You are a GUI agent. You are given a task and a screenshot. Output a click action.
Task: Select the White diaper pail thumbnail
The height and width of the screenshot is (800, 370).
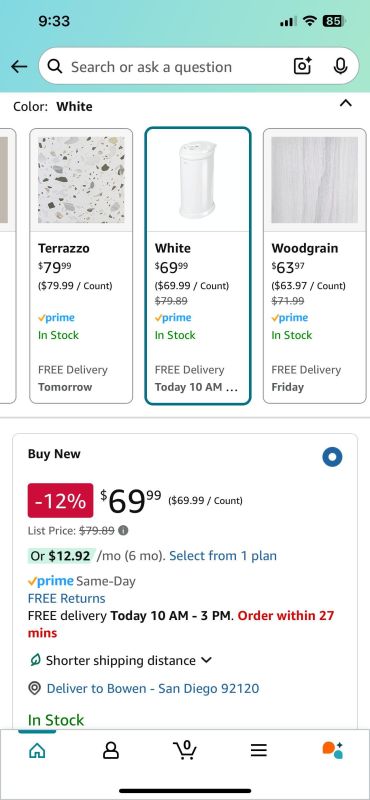pos(198,180)
